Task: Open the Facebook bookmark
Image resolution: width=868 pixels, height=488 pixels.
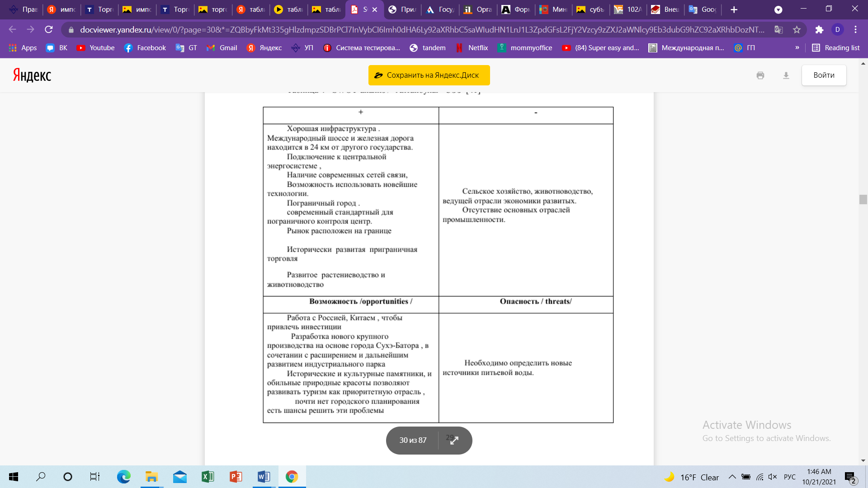Action: click(x=145, y=48)
